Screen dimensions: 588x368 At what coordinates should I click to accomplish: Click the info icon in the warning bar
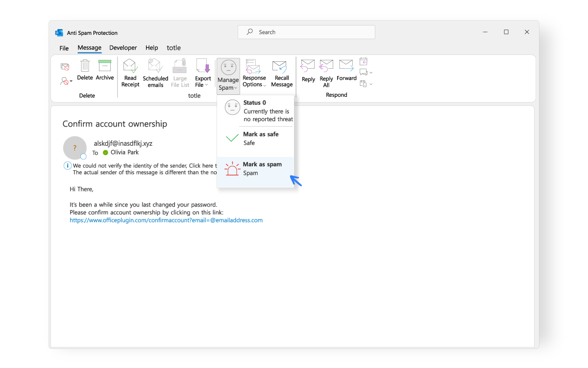pyautogui.click(x=68, y=166)
